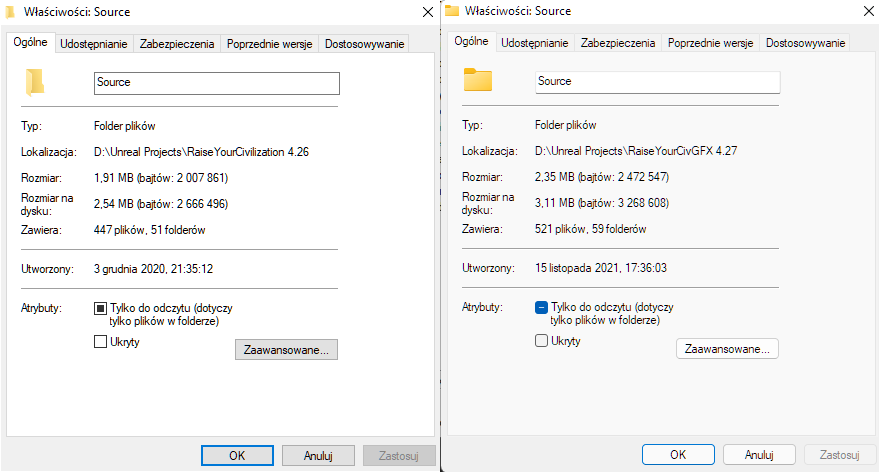
Task: Toggle read-only checkbox in left window
Action: tap(100, 308)
